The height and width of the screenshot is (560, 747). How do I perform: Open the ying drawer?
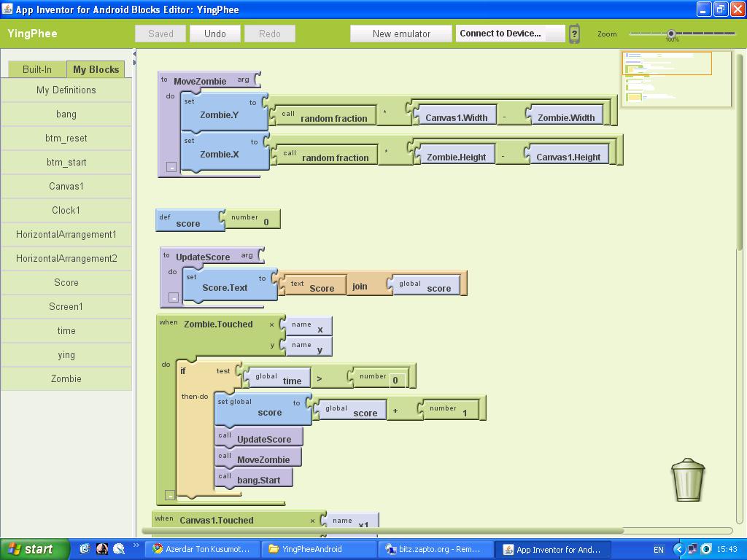click(x=66, y=355)
